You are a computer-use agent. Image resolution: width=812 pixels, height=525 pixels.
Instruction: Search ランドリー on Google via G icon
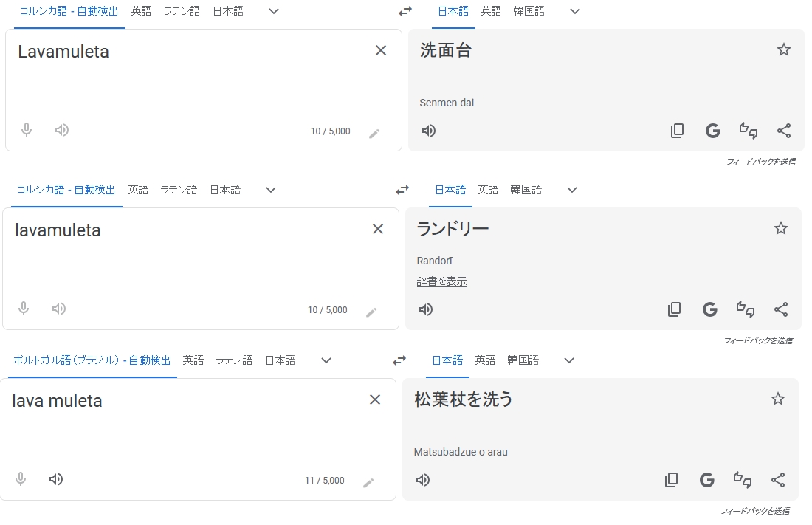(709, 309)
